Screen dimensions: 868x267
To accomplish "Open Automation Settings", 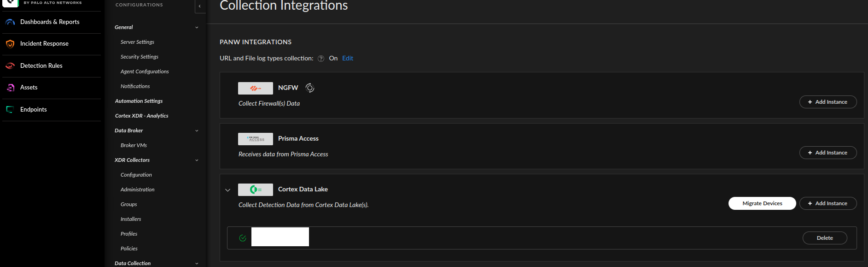I will click(x=139, y=101).
